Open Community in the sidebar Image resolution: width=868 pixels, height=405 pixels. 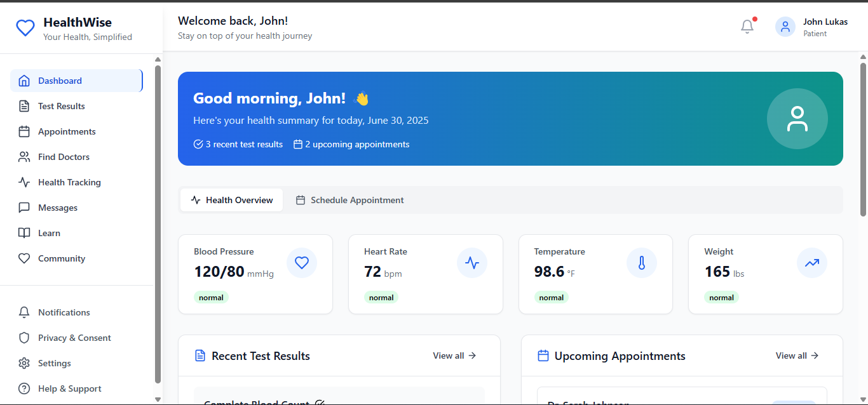click(x=76, y=258)
